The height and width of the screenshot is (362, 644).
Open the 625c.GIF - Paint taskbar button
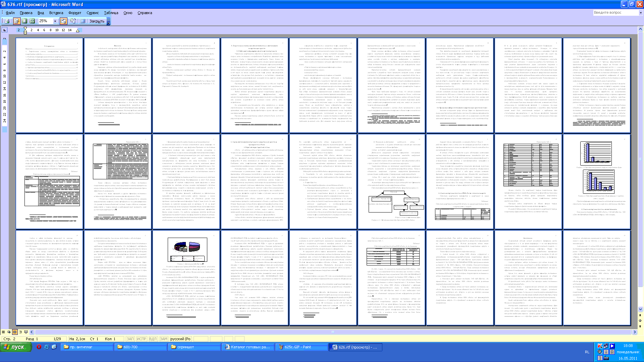301,347
